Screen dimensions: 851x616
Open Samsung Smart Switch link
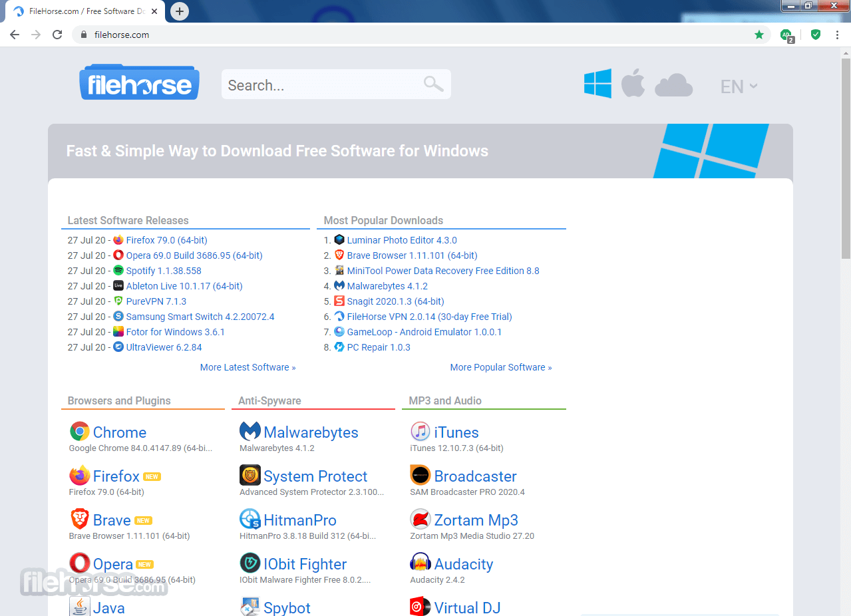tap(200, 317)
